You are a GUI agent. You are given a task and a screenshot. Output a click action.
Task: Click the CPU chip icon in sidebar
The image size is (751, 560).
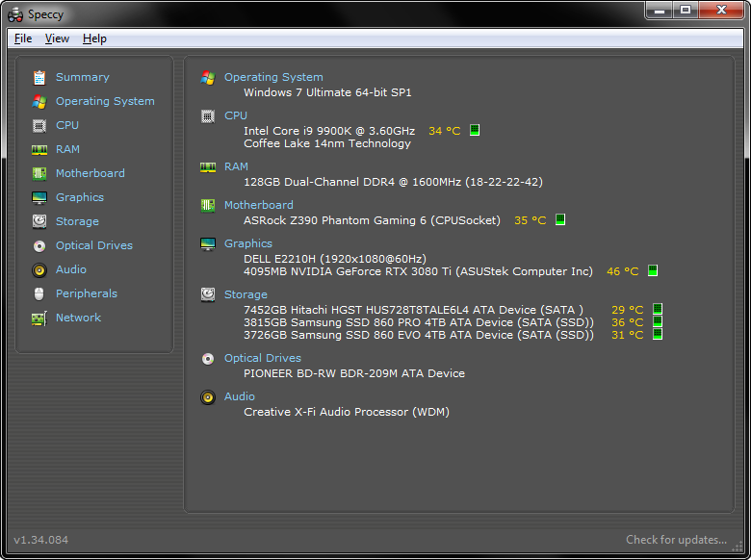39,126
